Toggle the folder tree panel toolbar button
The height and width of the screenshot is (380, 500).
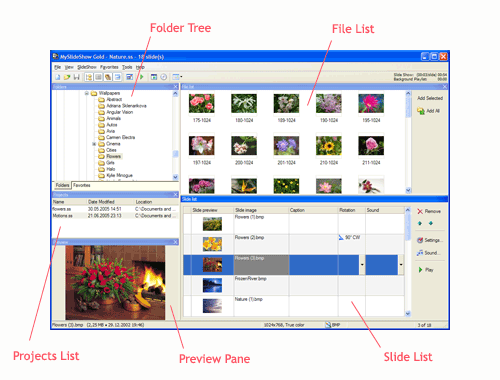click(89, 77)
